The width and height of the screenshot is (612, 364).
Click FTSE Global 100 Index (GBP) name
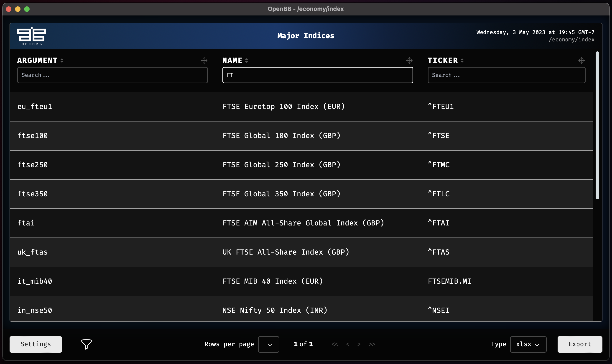pos(282,136)
